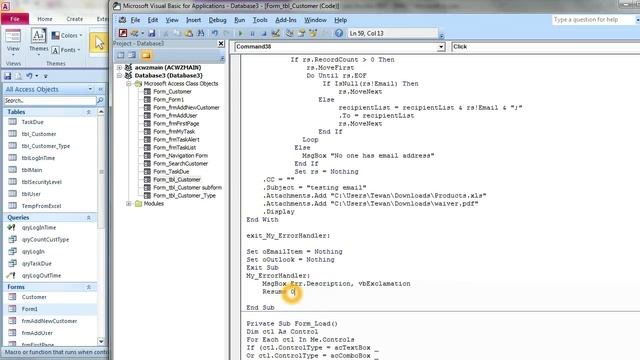Open the Debug menu
Viewport: 640px width, 360px height.
point(217,20)
